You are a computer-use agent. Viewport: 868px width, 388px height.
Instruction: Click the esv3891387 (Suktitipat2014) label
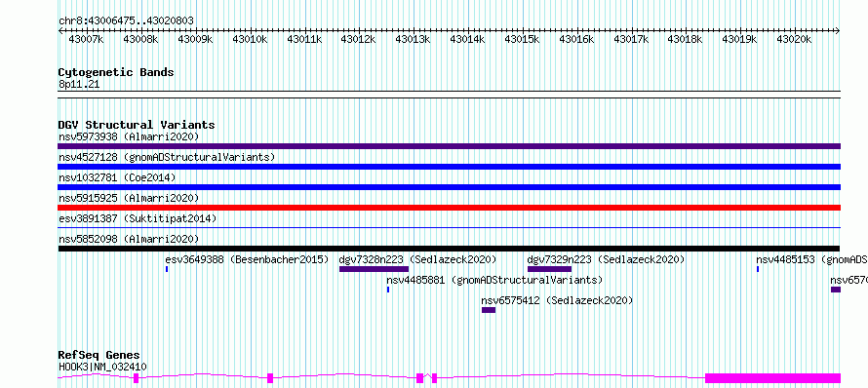coord(138,218)
